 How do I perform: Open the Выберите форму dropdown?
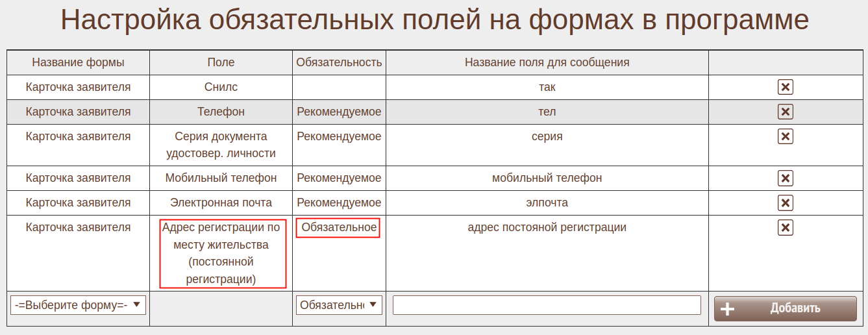[x=78, y=305]
